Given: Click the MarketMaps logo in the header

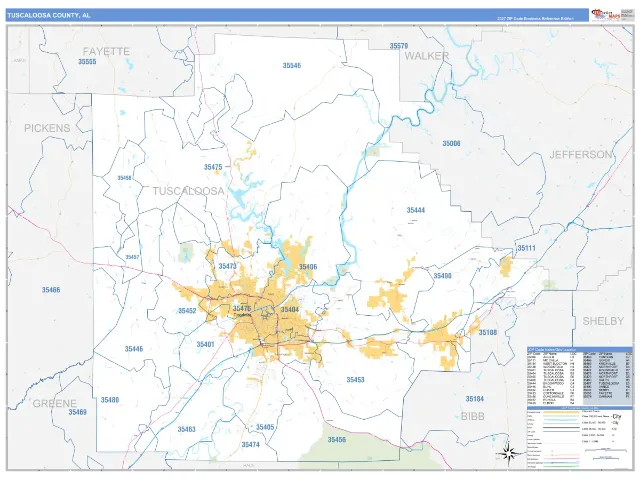Looking at the screenshot, I should pos(606,15).
